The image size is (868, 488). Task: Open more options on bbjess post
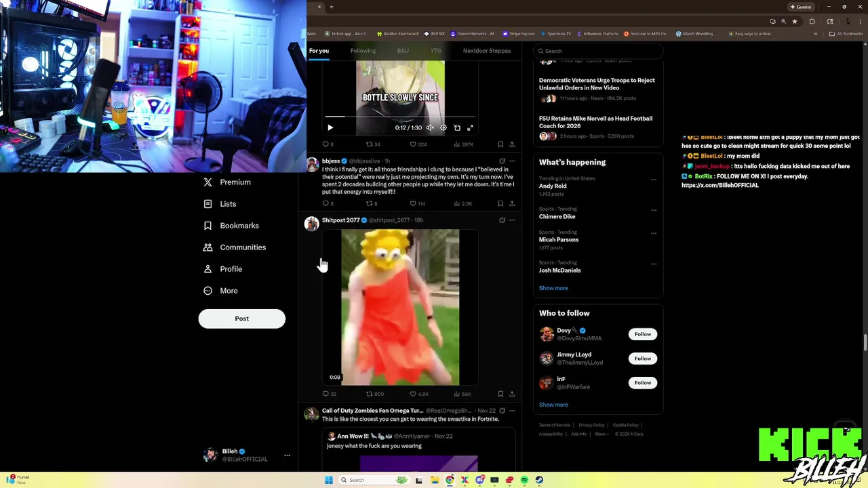coord(512,161)
